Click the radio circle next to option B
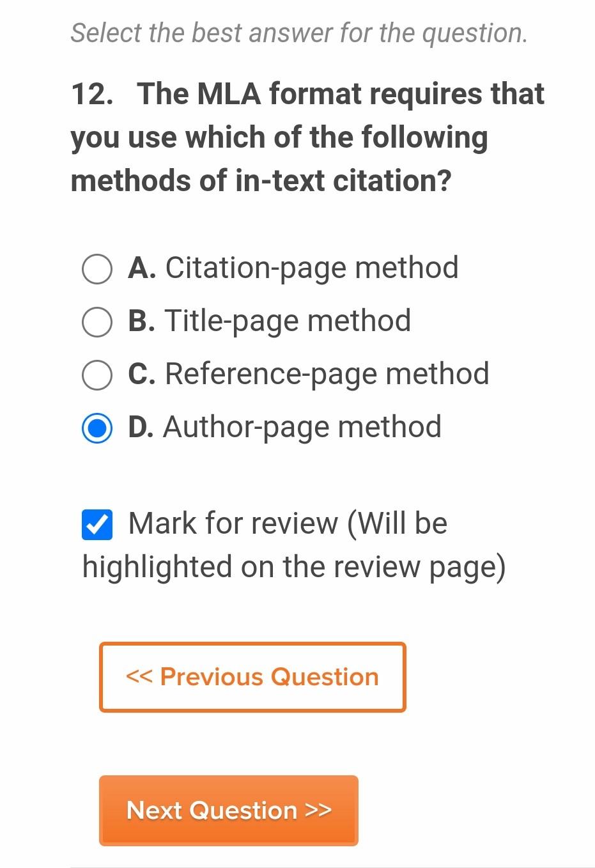 coord(97,322)
